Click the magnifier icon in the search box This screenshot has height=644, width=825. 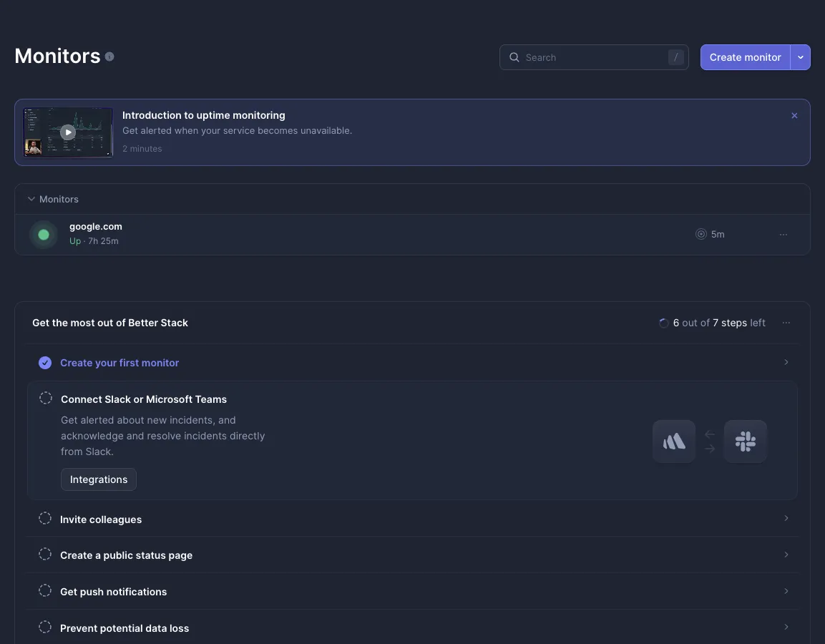(x=514, y=57)
